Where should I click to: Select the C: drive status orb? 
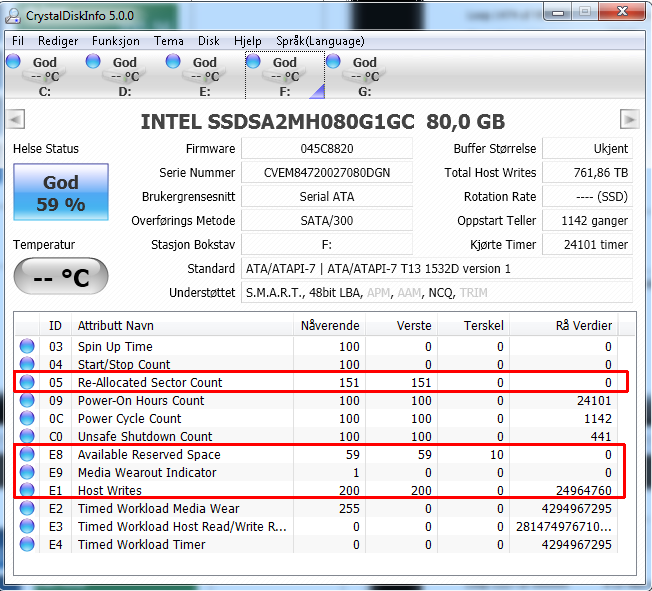(x=14, y=61)
